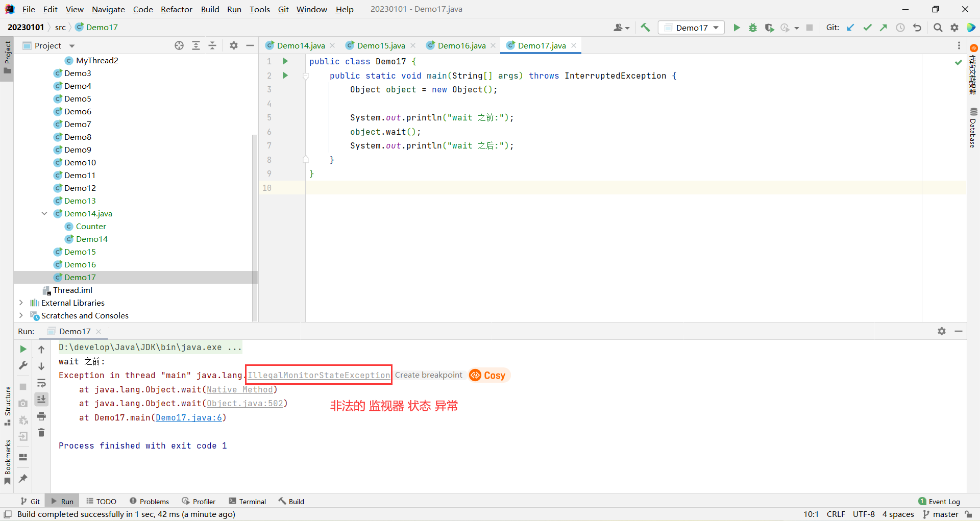Open IDE settings gear in top toolbar
The image size is (980, 521).
pyautogui.click(x=954, y=28)
